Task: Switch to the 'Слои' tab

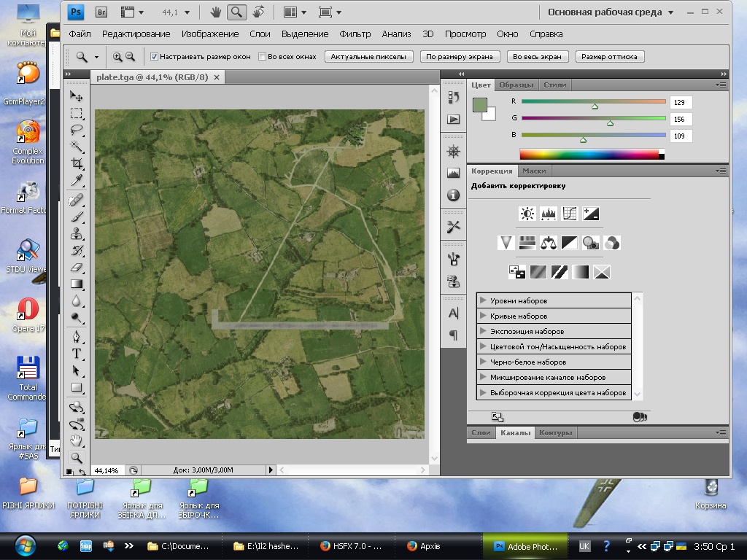Action: [481, 432]
